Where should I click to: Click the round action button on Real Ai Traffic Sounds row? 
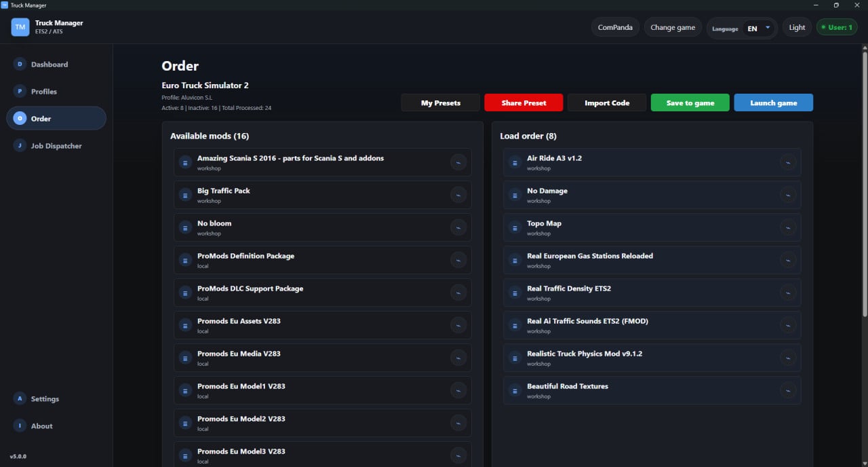click(788, 325)
